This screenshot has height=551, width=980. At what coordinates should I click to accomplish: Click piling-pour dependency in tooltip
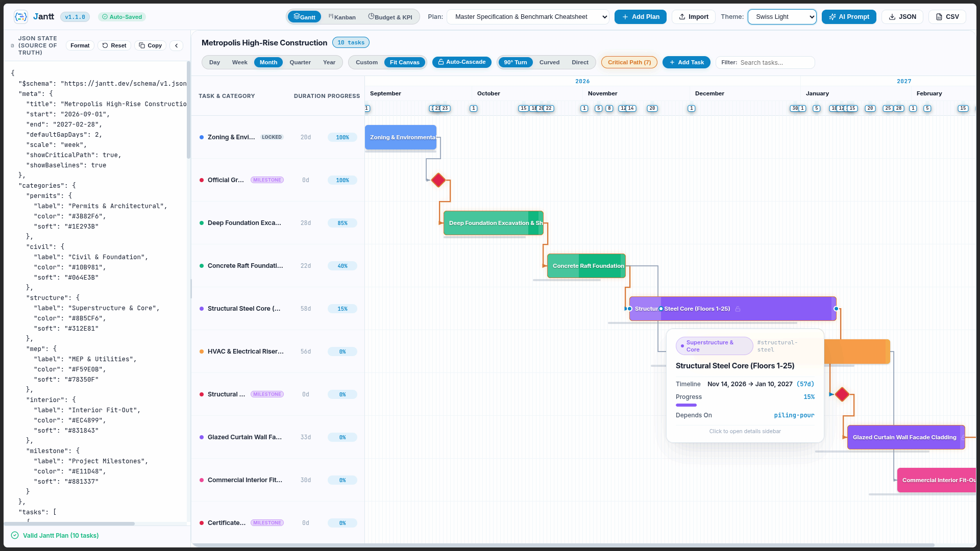click(x=794, y=415)
